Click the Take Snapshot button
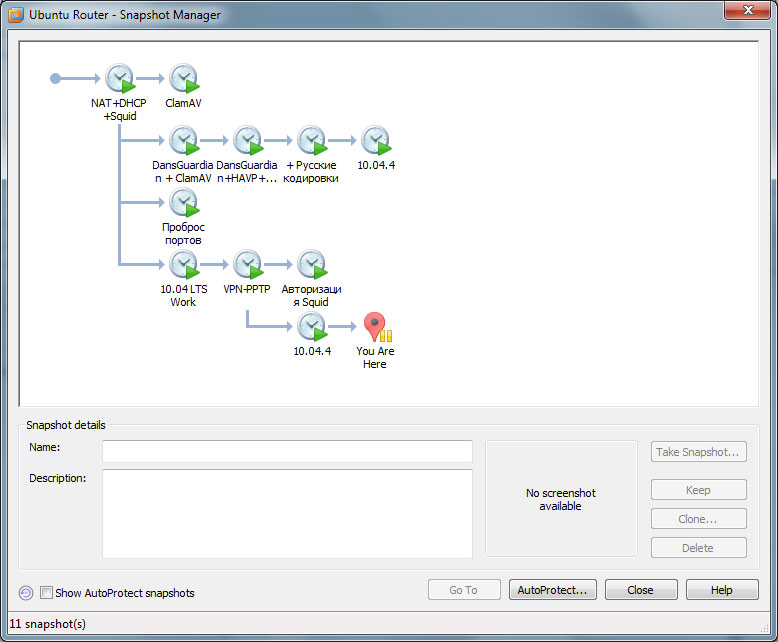Screen dimensions: 778x642 click(699, 452)
